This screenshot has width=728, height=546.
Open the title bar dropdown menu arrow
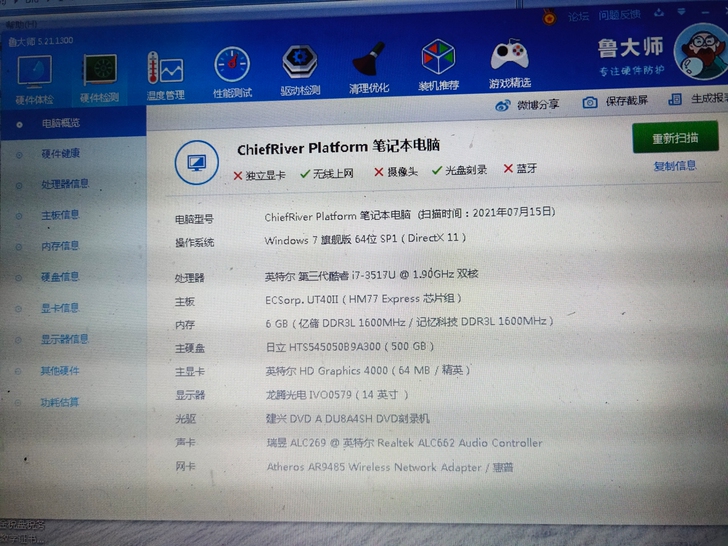pyautogui.click(x=682, y=11)
